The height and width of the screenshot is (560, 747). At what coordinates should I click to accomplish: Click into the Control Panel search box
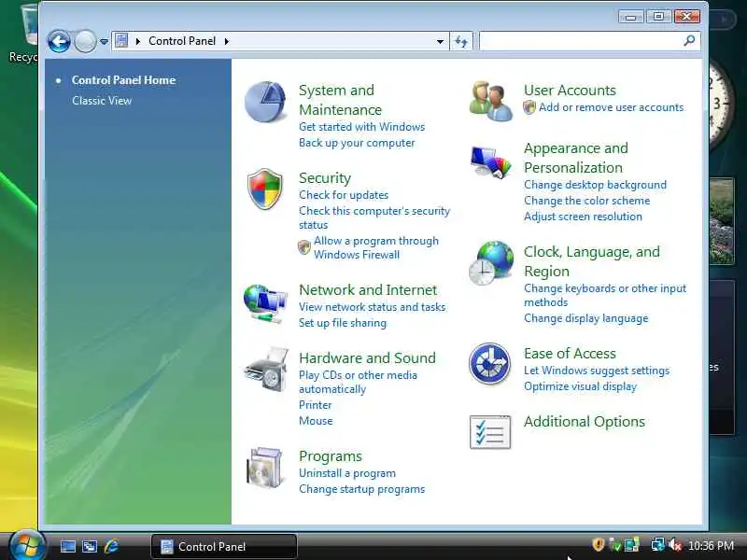click(581, 41)
